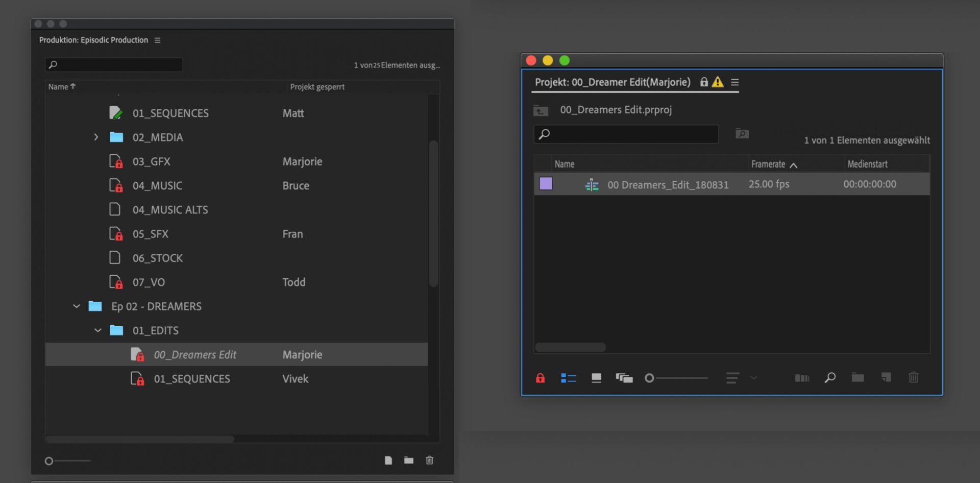Viewport: 980px width, 483px height.
Task: Click the New Item icon in project panel
Action: (886, 378)
